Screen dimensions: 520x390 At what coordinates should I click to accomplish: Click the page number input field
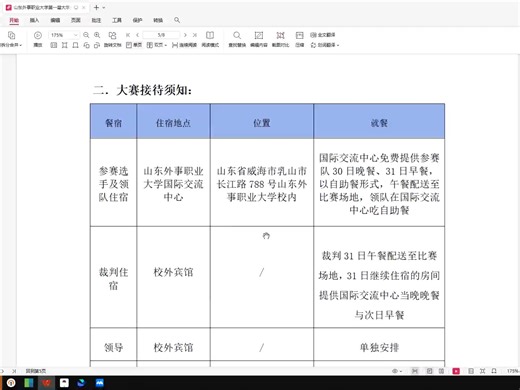(161, 35)
